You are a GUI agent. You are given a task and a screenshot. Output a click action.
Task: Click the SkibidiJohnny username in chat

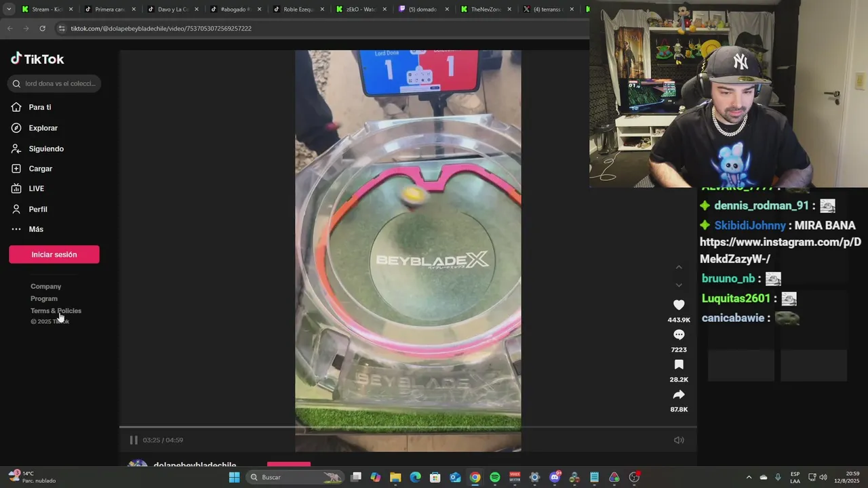(x=750, y=225)
